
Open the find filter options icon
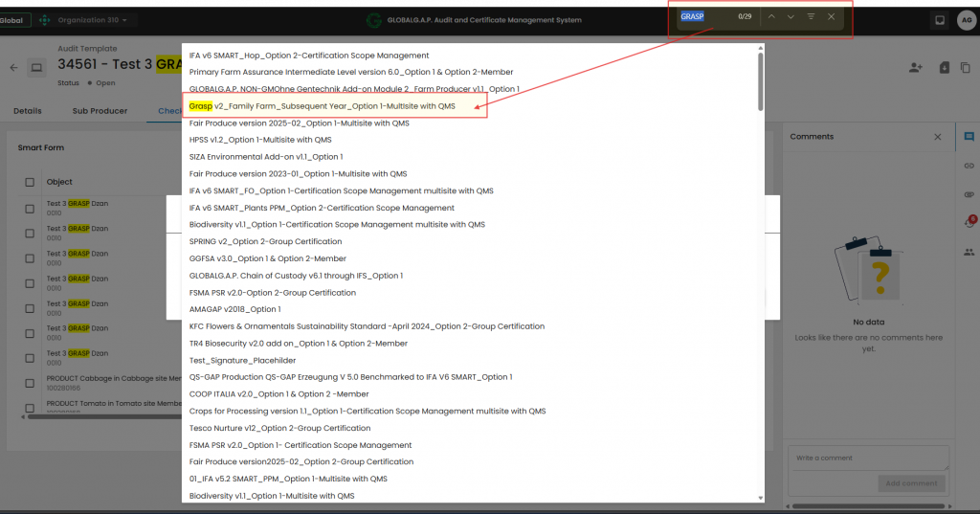(811, 17)
